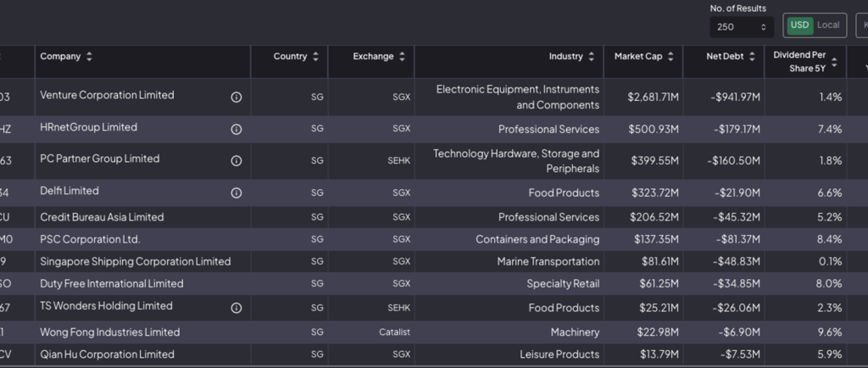Image resolution: width=868 pixels, height=368 pixels.
Task: Click Net Debt sort arrows
Action: (x=752, y=57)
